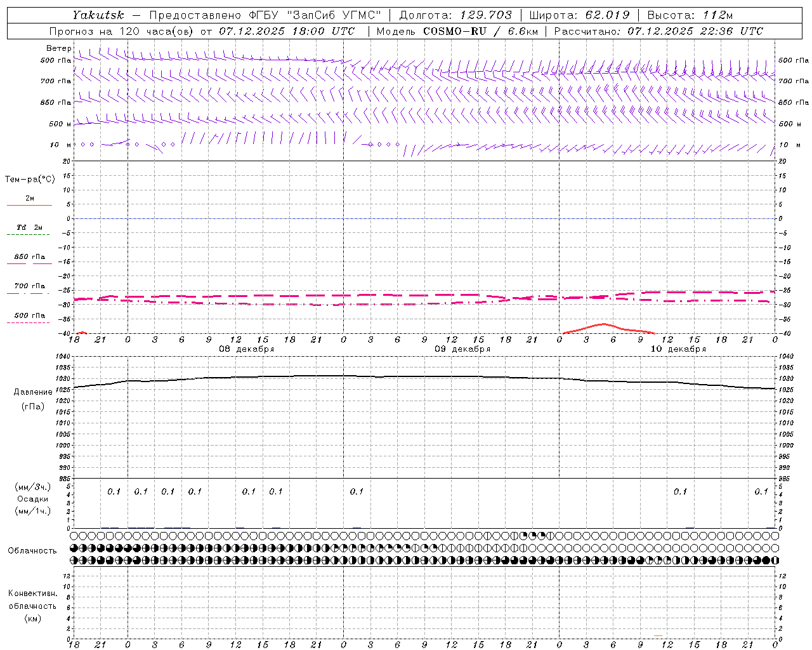Viewport: 812px width, 650px height.
Task: Select the Рассчитано: 07.12.2025 22:36 UTC timestamp
Action: 658,31
